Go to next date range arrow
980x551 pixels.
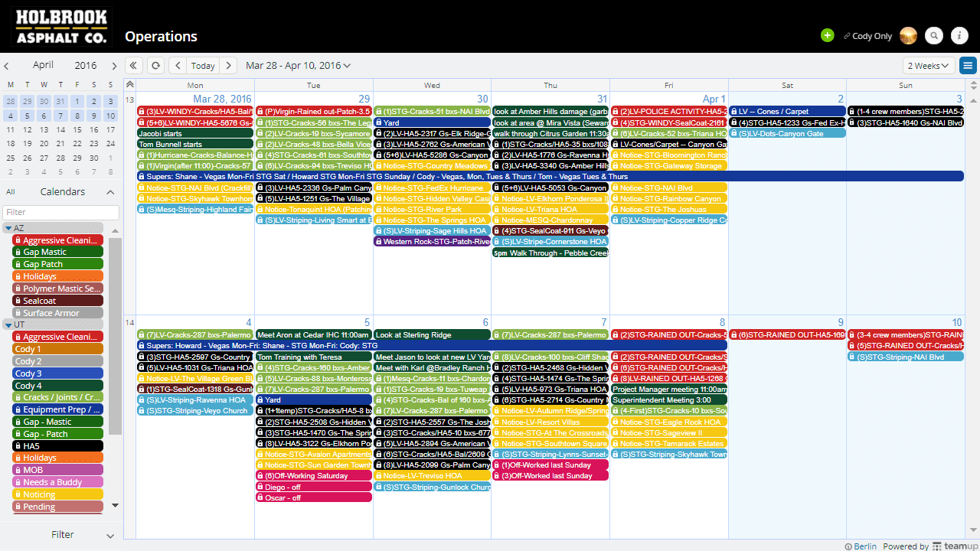tap(228, 66)
